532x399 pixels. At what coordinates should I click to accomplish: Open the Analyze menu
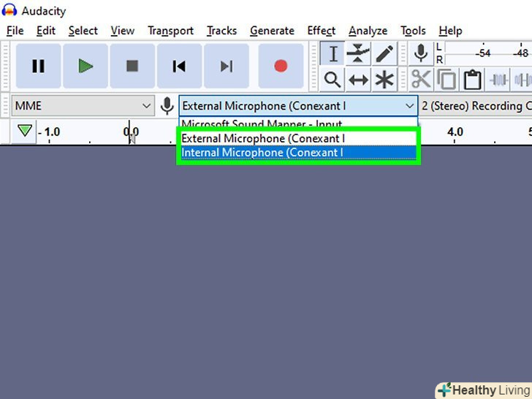[368, 31]
